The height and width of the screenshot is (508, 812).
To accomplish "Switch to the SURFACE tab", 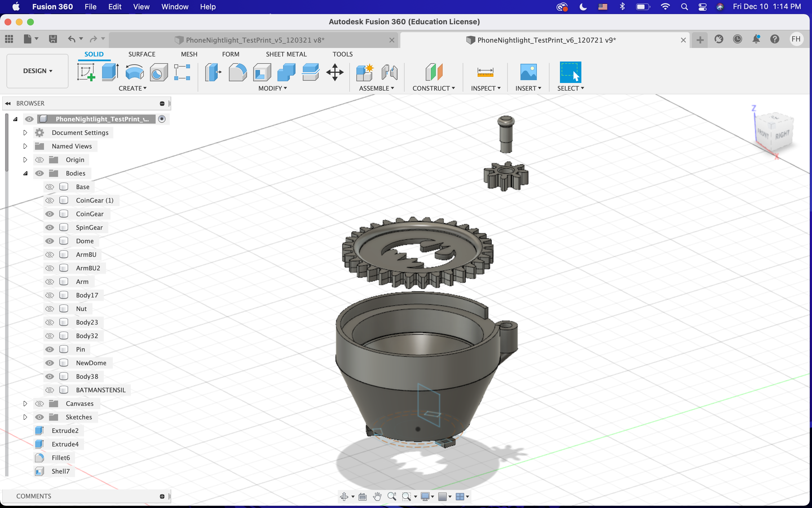I will [x=142, y=54].
